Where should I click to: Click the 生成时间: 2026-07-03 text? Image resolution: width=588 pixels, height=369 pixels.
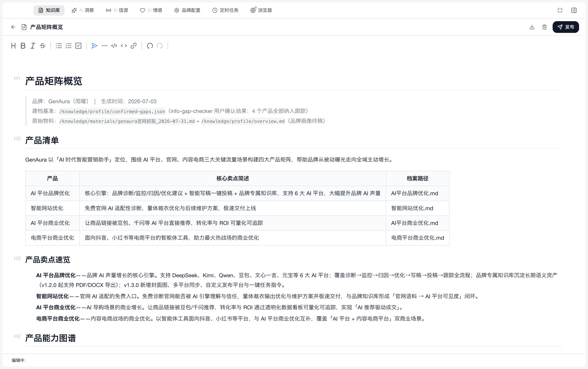tap(129, 101)
